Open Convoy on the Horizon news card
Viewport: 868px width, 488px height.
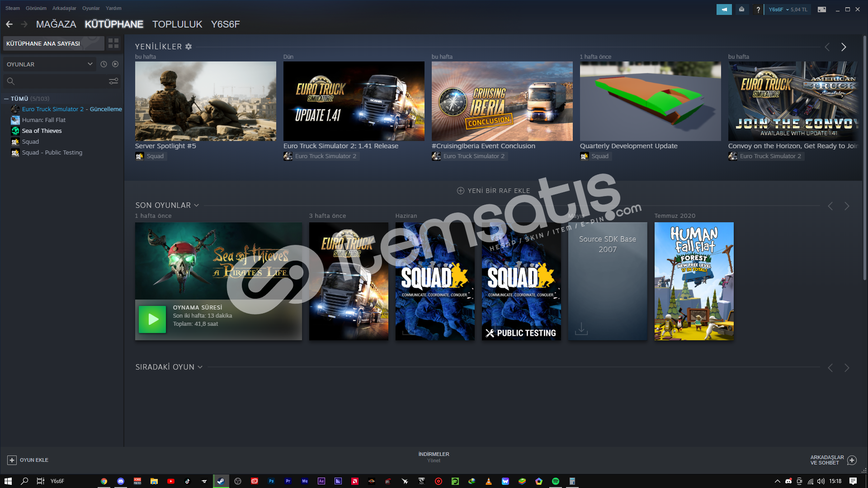793,101
